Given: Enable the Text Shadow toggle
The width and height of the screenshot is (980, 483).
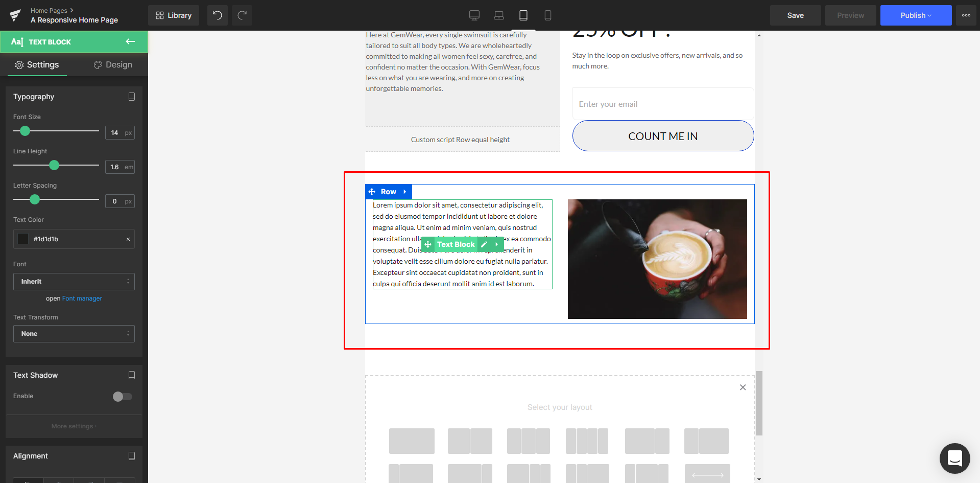Looking at the screenshot, I should 122,396.
